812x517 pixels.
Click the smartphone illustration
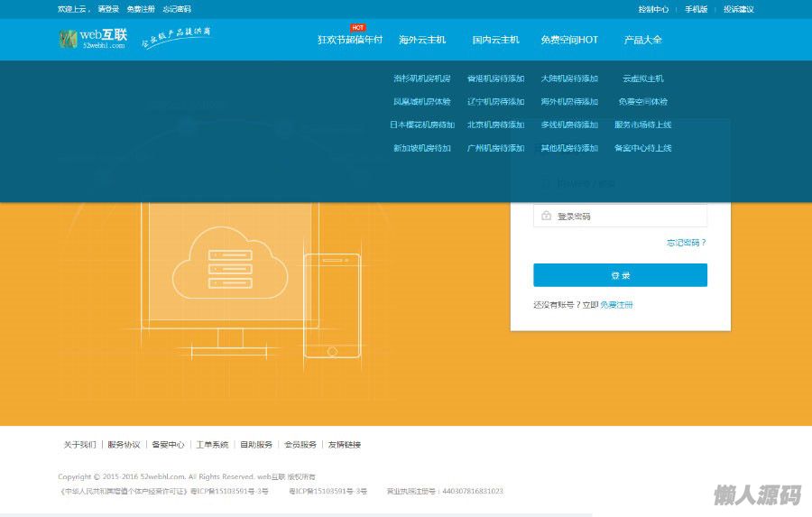click(331, 305)
